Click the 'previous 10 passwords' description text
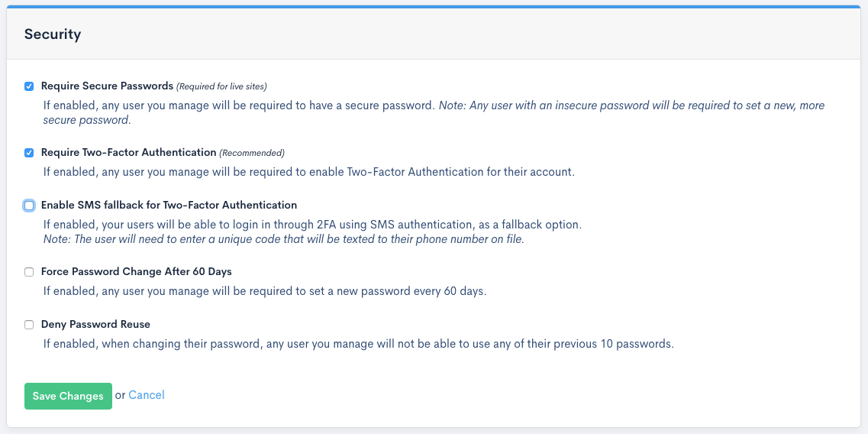This screenshot has width=868, height=434. pyautogui.click(x=358, y=344)
